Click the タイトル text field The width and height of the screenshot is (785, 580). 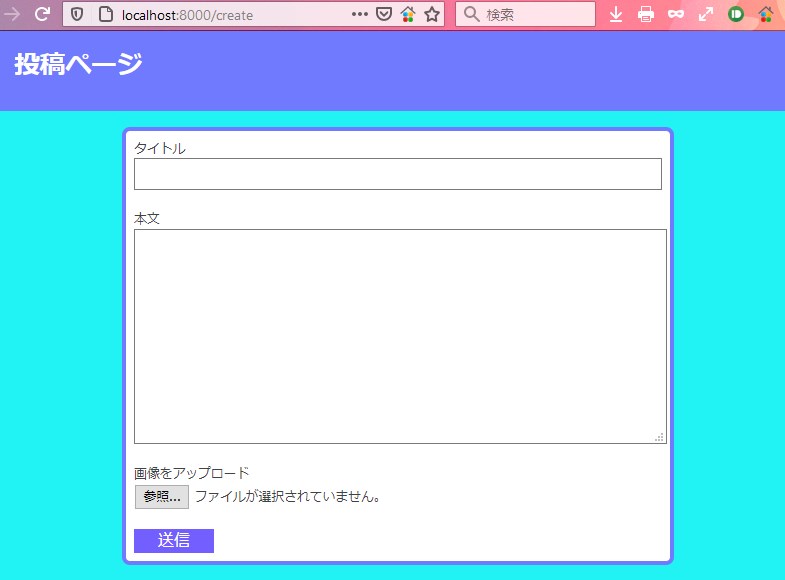(397, 174)
